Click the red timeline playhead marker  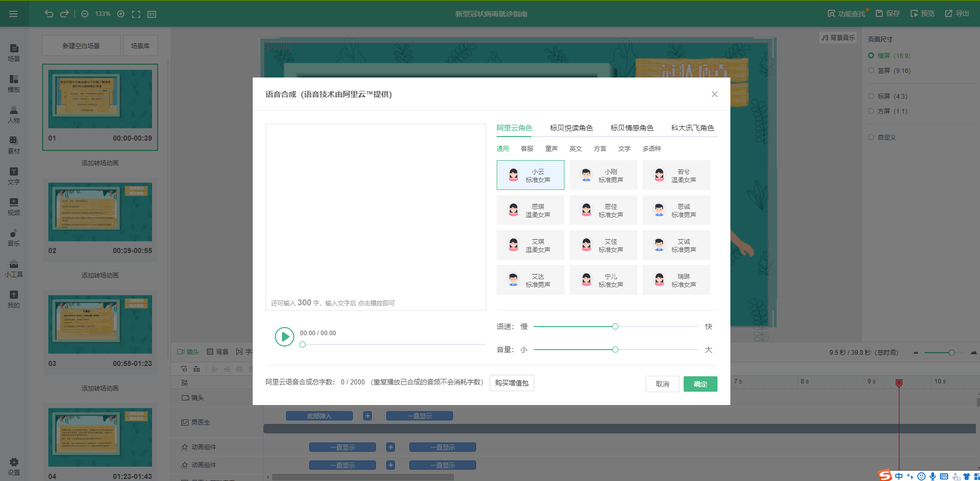[x=899, y=383]
